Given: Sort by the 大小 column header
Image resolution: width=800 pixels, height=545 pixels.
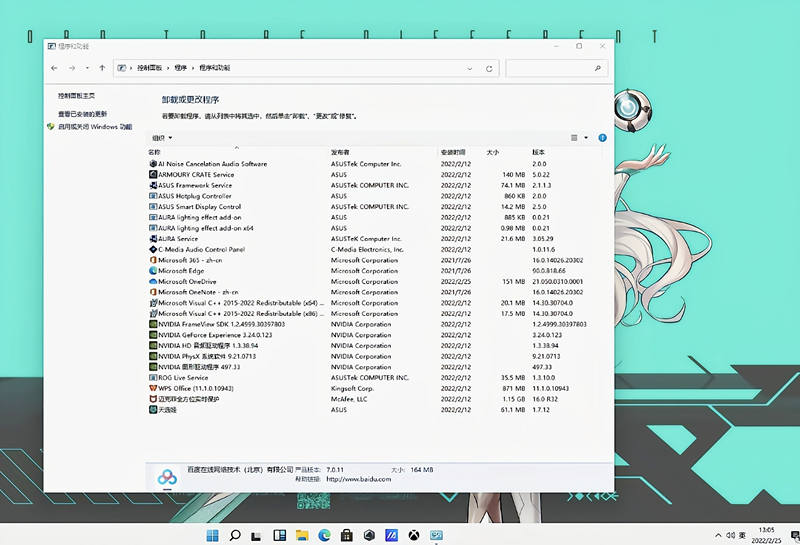Looking at the screenshot, I should click(492, 152).
